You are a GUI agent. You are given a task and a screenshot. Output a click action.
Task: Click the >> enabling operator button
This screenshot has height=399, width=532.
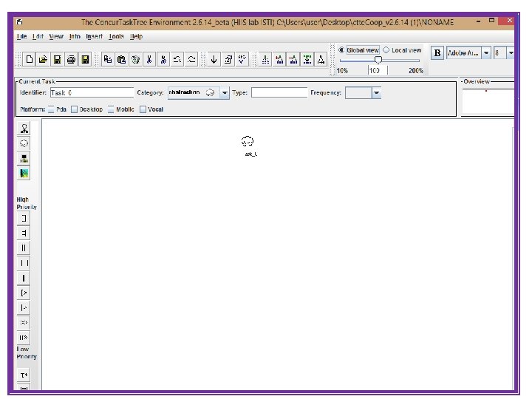[24, 323]
